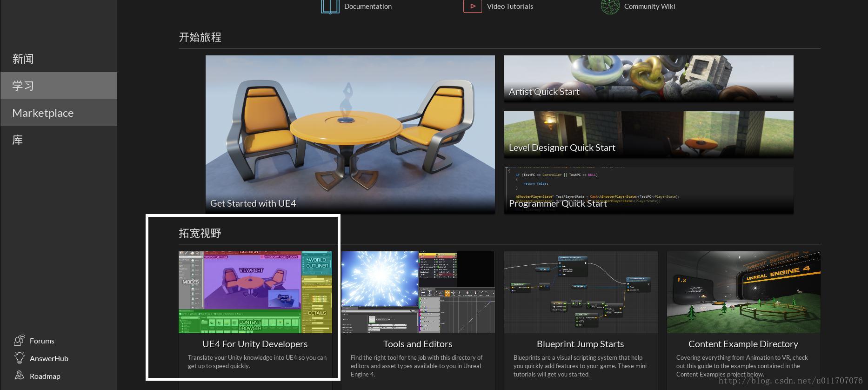Click the 'Covering everything from Animation' description

coord(742,366)
